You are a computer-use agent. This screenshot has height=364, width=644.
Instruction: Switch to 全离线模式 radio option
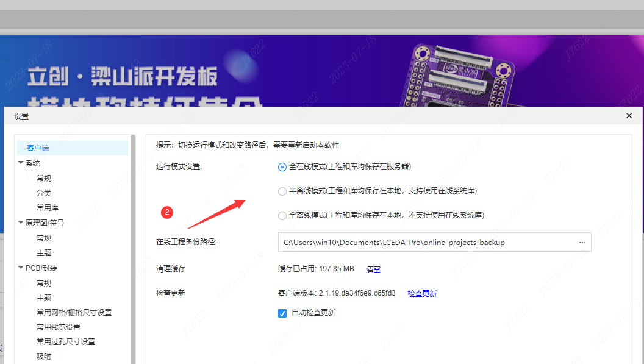click(x=282, y=216)
